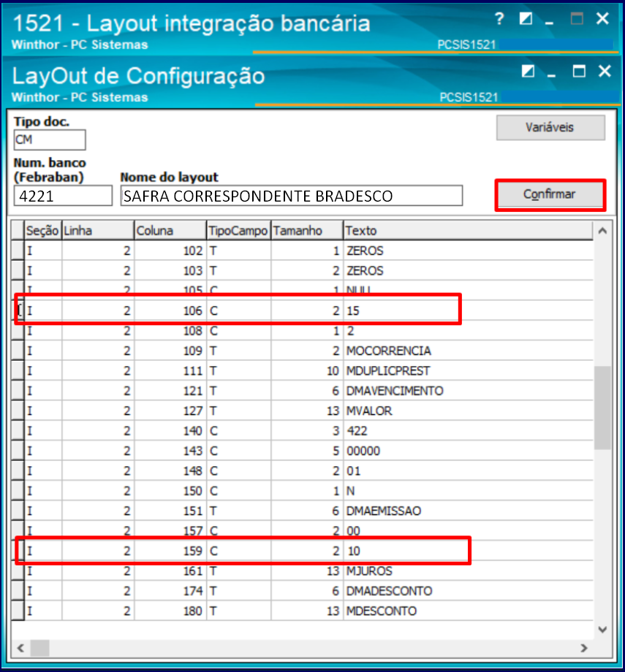This screenshot has height=672, width=625.
Task: Edit the Nome do layout field
Action: [x=291, y=196]
